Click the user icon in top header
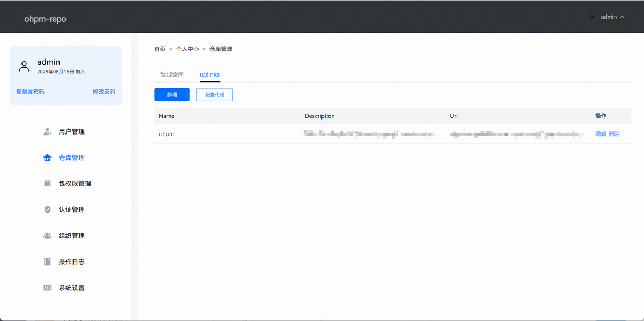 (x=592, y=17)
